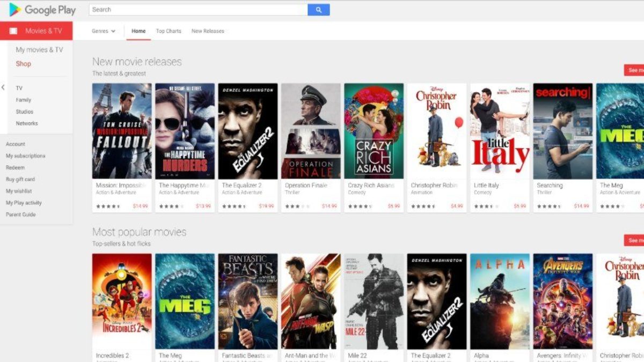The width and height of the screenshot is (644, 362).
Task: Click the Movies & TV film icon
Action: coord(13,31)
